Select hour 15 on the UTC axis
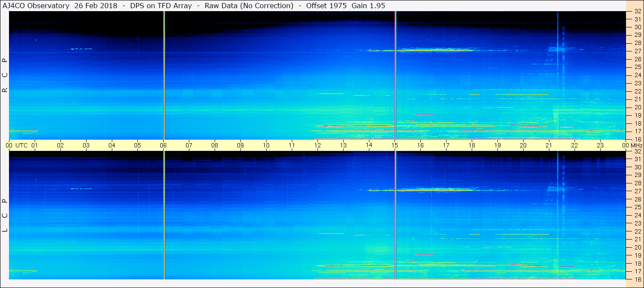 tap(395, 145)
